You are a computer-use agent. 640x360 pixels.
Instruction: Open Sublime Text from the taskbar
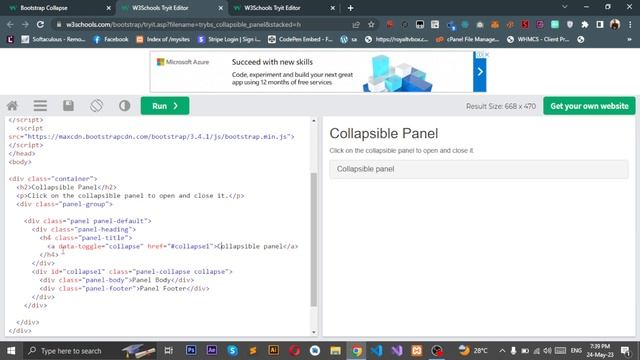253,351
